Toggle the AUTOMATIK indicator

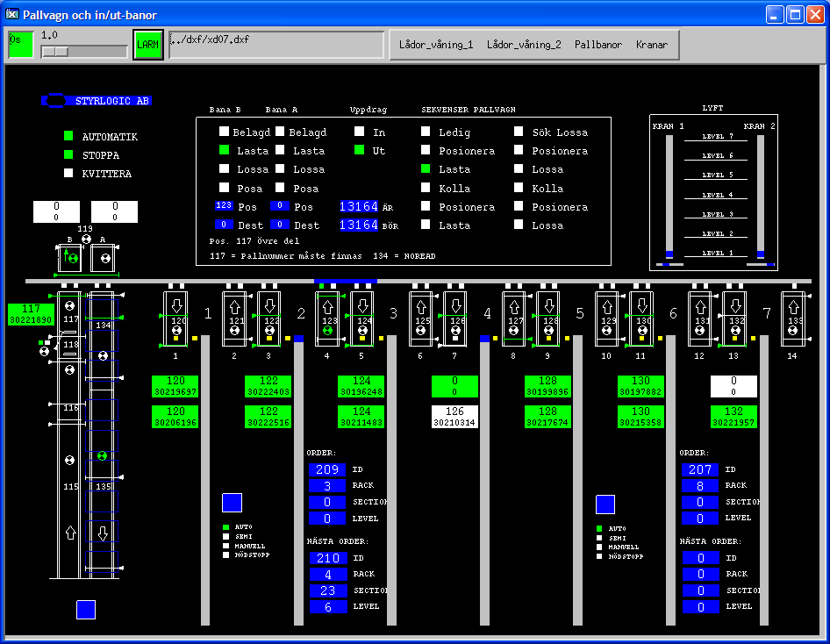[68, 136]
